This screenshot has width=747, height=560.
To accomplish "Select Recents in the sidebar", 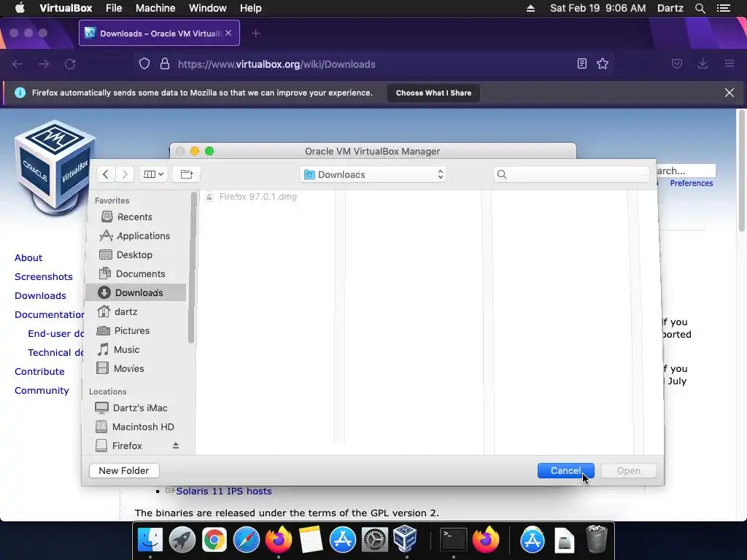I will point(135,217).
